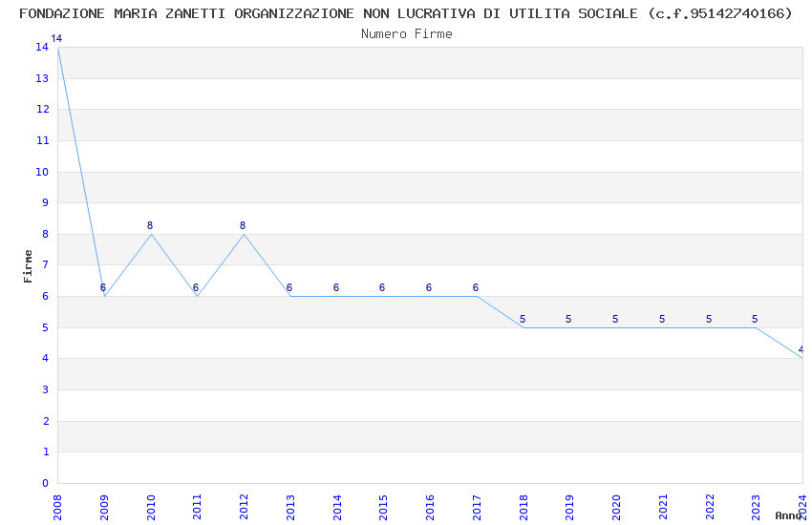The height and width of the screenshot is (525, 812).
Task: Select the year 2019 on the x-axis
Action: (x=569, y=507)
